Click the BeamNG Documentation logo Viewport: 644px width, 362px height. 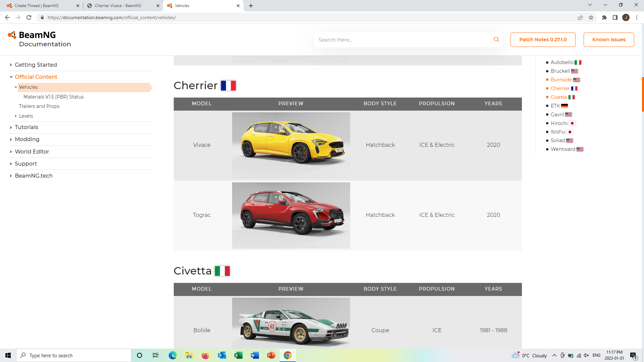[39, 39]
